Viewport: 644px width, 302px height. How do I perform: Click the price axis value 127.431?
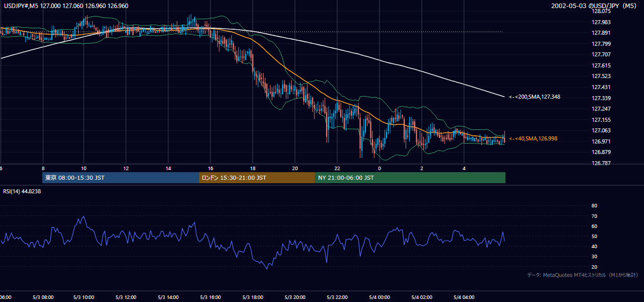(x=601, y=87)
